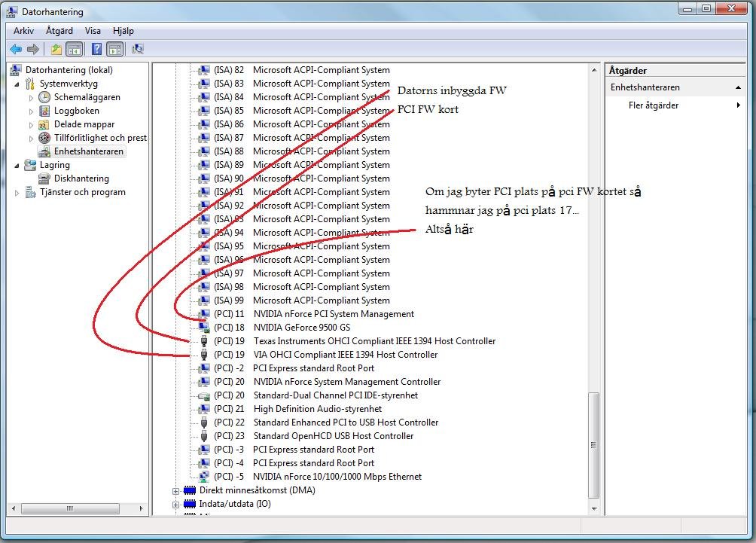The image size is (756, 543).
Task: Click the Back arrow toolbar icon
Action: pos(16,50)
